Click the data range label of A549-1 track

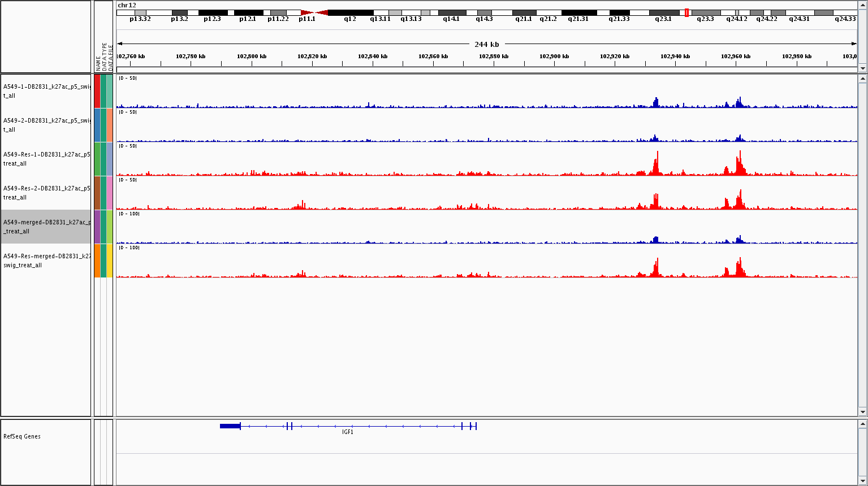click(x=128, y=78)
